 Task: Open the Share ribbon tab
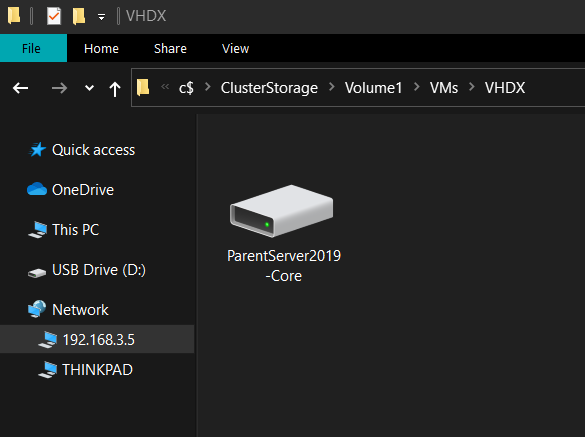tap(170, 49)
